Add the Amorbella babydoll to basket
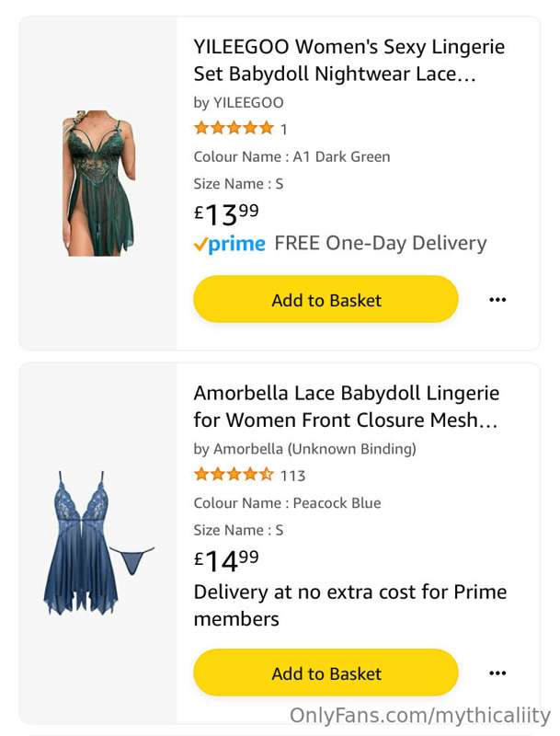560x736 pixels. pos(326,673)
